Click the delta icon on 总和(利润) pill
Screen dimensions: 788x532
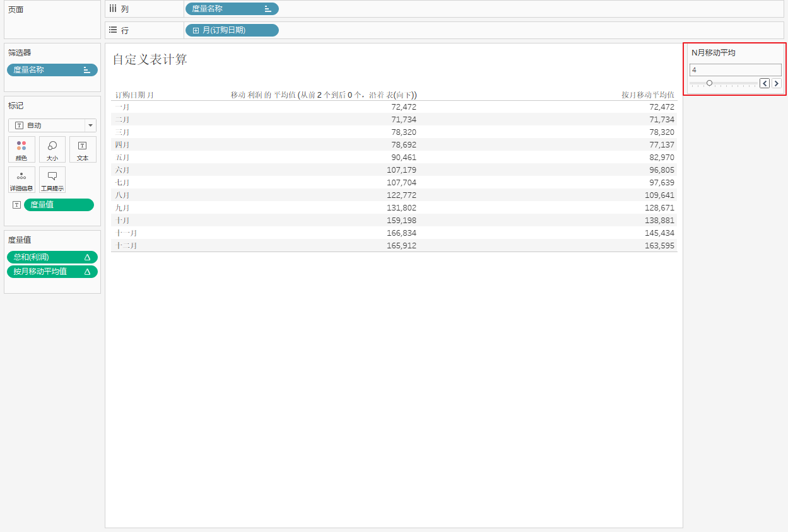[87, 257]
